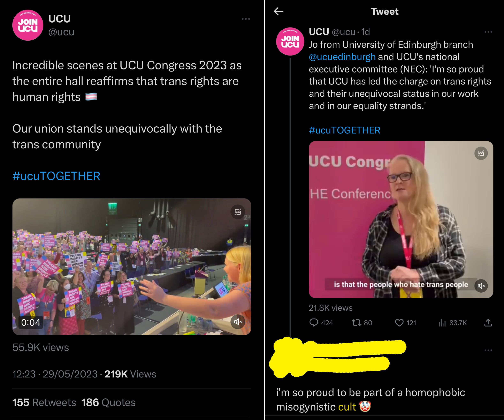Like the tweet with 121 likes

399,323
